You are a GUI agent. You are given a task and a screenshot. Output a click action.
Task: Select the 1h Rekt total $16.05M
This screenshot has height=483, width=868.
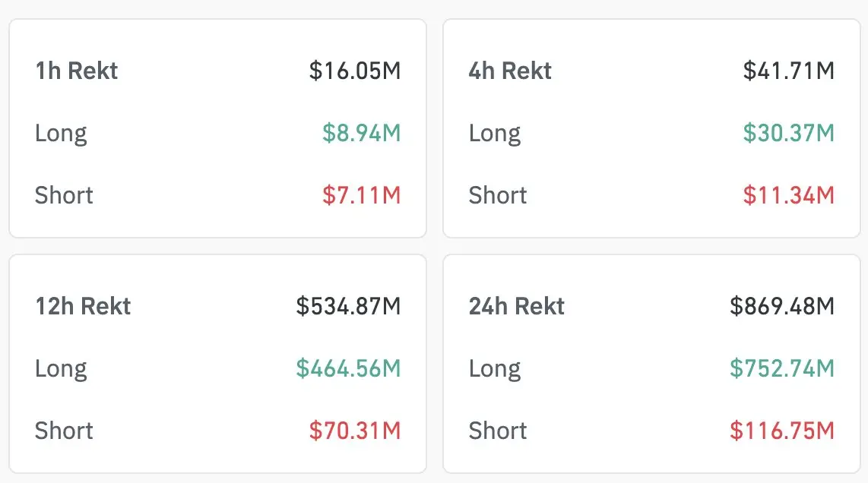click(355, 71)
